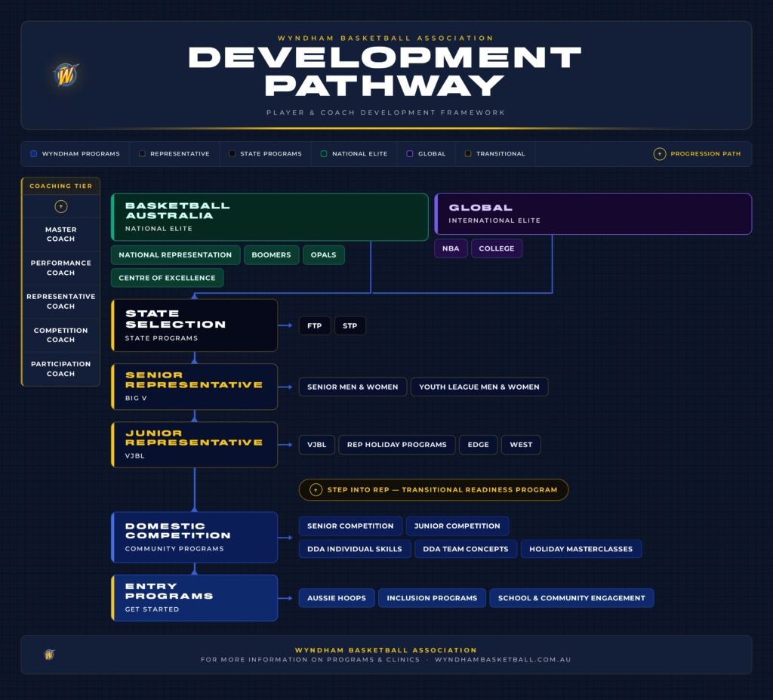The height and width of the screenshot is (700, 773).
Task: Click the small Wyndham logo in the footer
Action: pos(49,655)
